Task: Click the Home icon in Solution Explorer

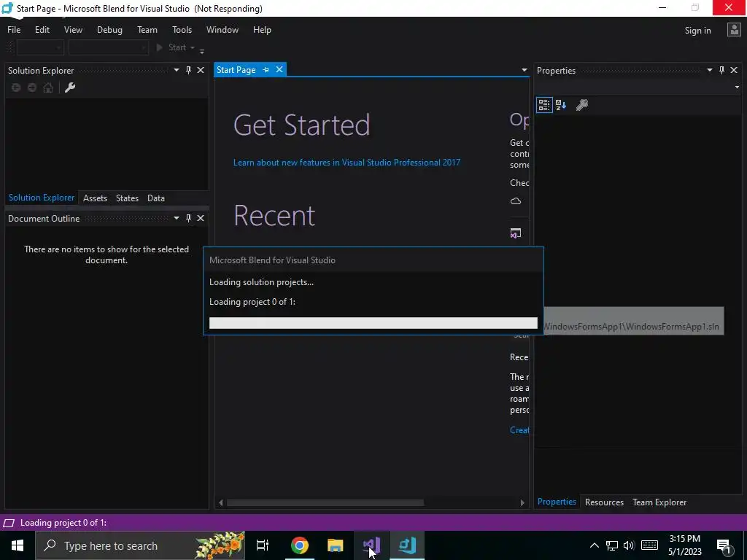Action: pyautogui.click(x=48, y=87)
